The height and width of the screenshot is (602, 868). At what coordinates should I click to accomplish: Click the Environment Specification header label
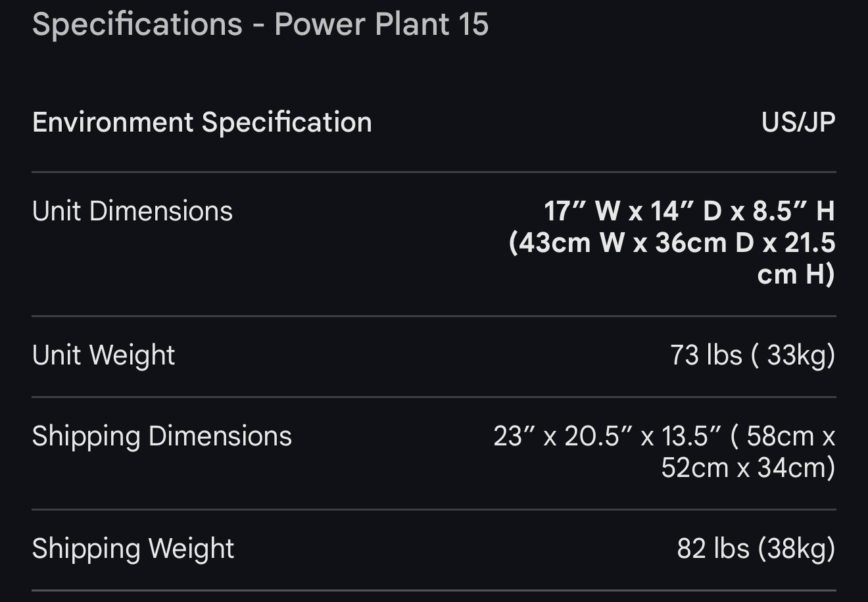(x=202, y=122)
